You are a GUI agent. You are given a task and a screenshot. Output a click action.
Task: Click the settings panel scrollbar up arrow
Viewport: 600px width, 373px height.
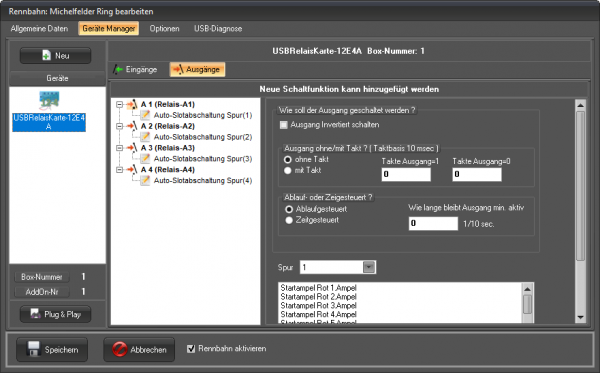[580, 105]
